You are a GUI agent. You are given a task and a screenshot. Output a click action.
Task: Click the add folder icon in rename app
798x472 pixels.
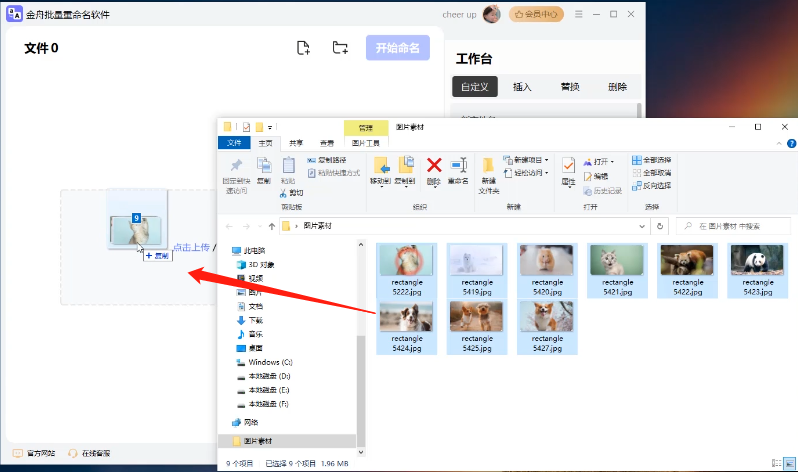[x=340, y=48]
